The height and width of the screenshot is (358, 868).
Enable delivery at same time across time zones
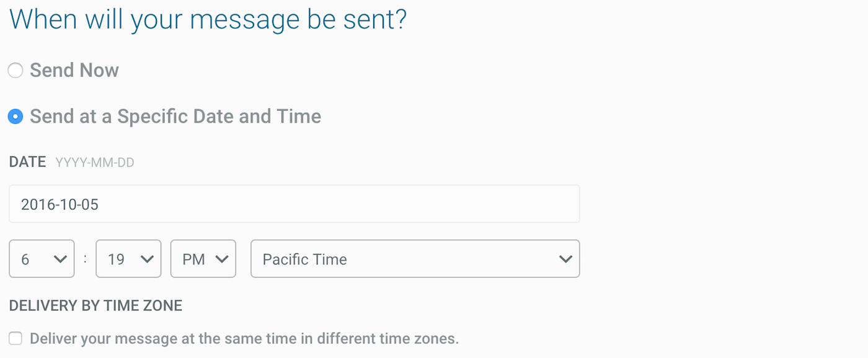(x=15, y=338)
